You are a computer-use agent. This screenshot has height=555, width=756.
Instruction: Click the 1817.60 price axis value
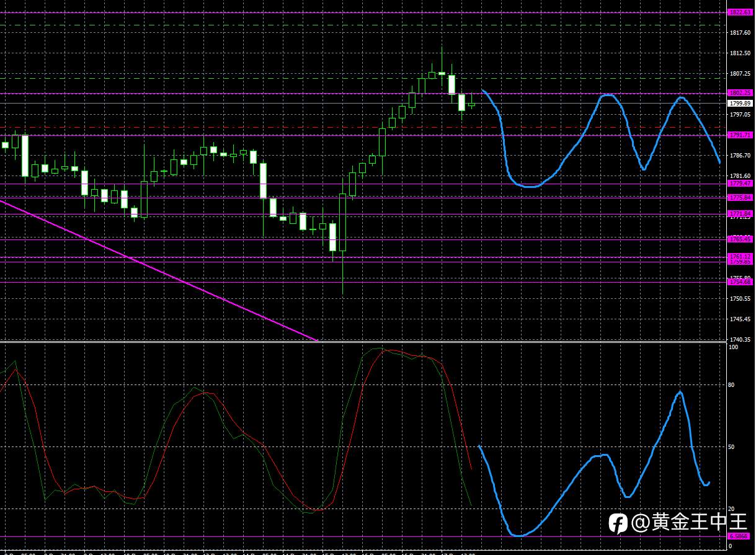pyautogui.click(x=741, y=32)
